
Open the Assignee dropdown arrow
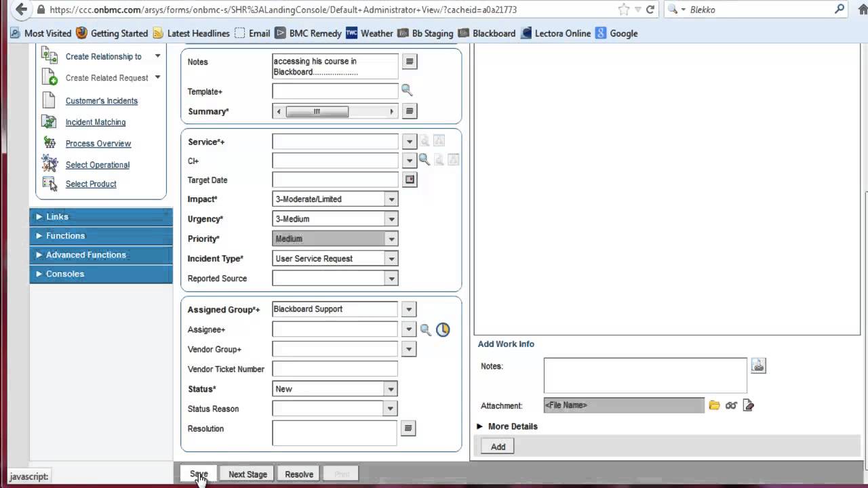408,329
